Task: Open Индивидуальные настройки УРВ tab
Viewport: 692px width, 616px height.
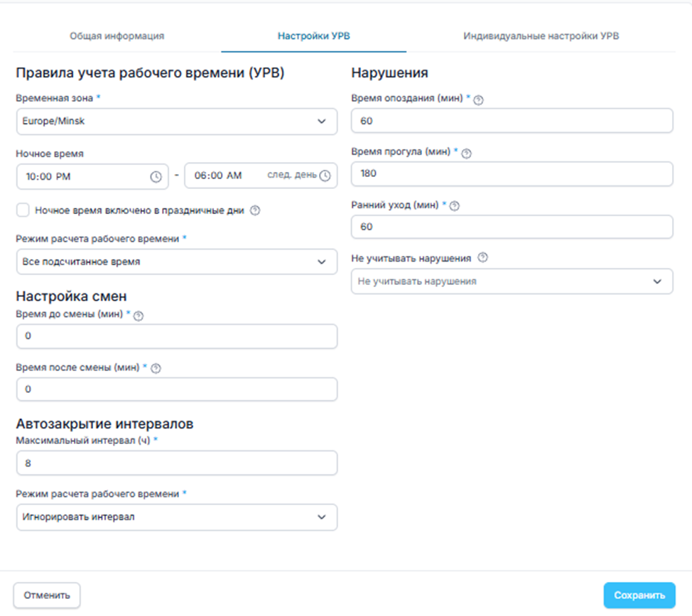Action: (541, 36)
